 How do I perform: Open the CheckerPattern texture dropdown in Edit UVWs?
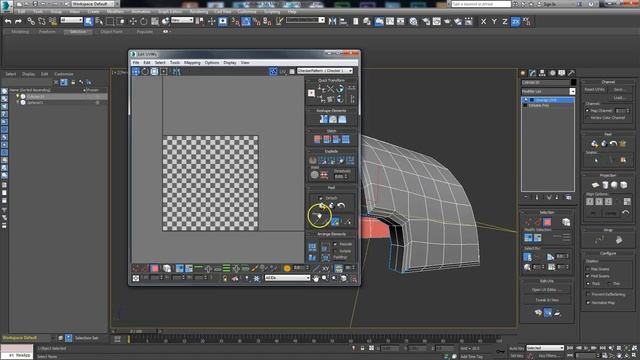tap(324, 71)
